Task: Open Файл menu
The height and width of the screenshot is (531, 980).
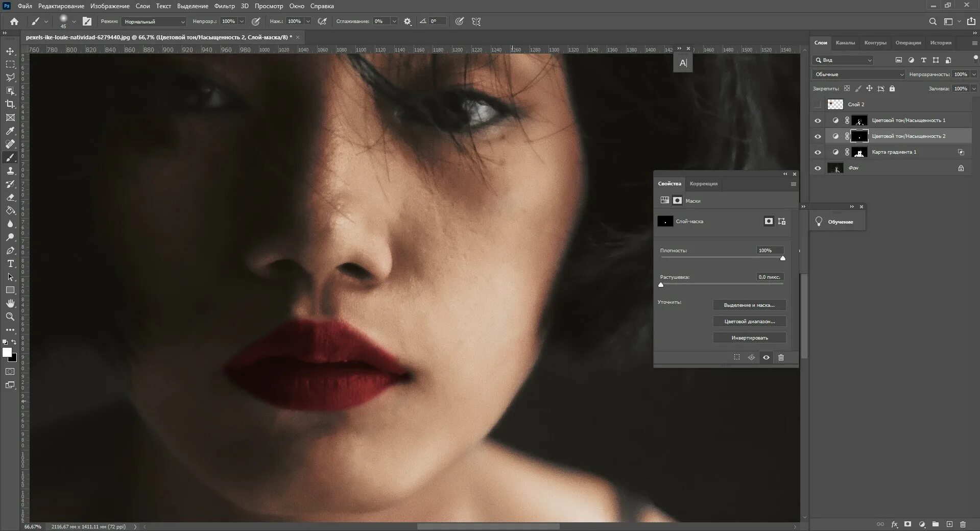Action: pos(25,6)
